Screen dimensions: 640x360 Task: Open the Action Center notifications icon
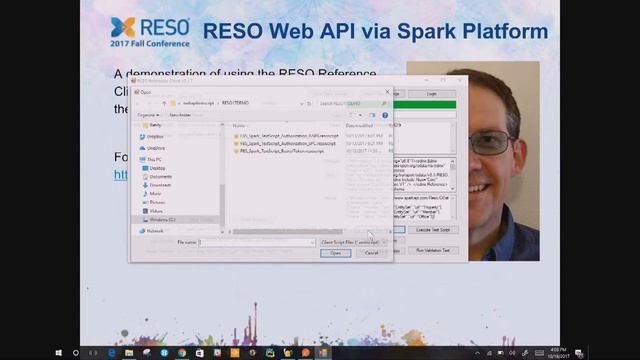click(579, 353)
